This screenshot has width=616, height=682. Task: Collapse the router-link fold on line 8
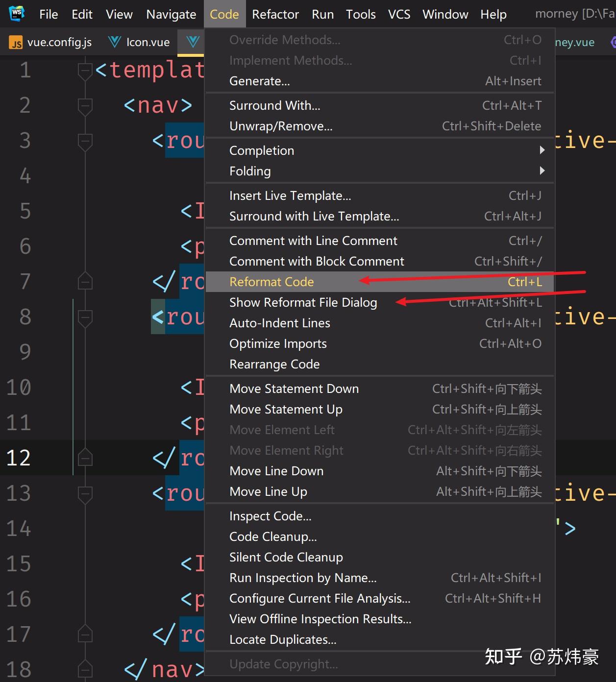85,317
